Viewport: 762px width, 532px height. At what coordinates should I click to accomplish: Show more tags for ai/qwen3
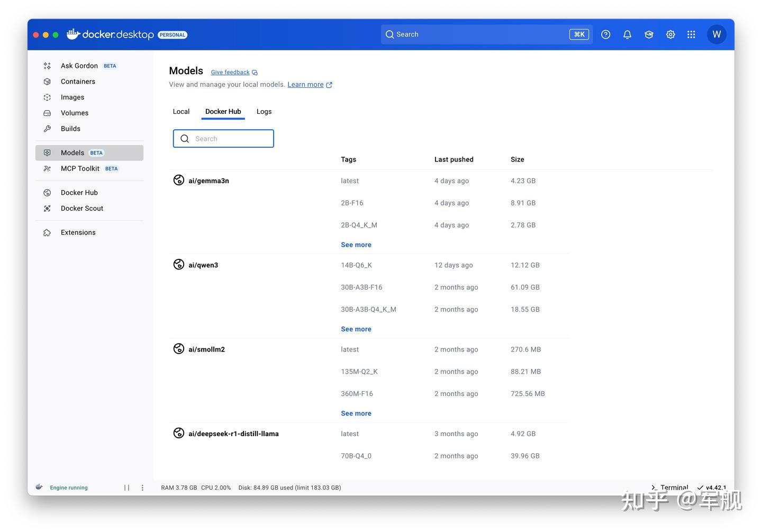(356, 329)
